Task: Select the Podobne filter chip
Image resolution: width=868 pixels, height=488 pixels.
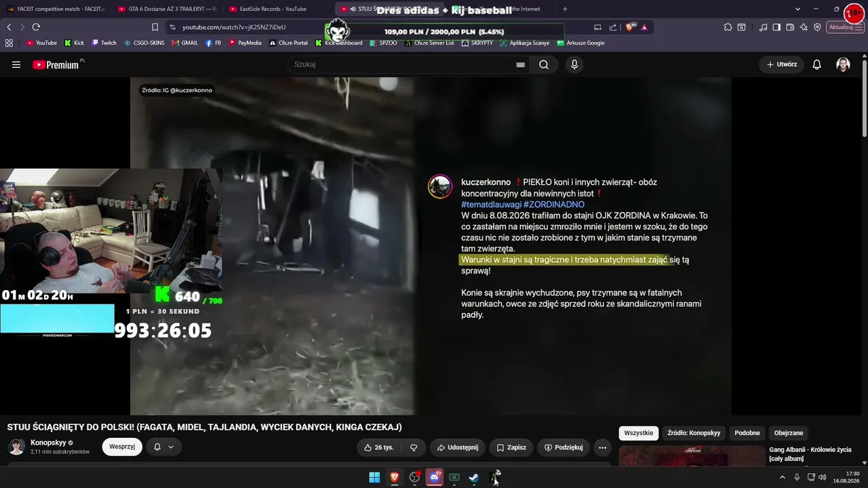Action: pos(747,433)
